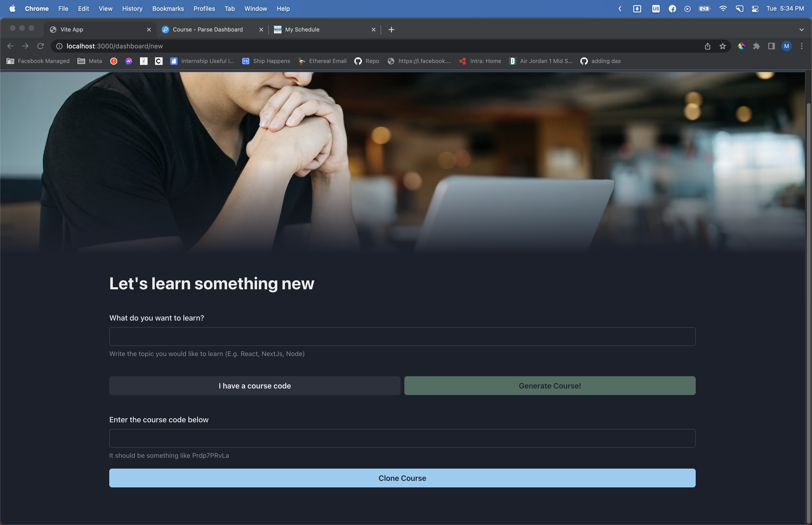
Task: Switch to Course - Parse Dashboard tab
Action: pos(208,30)
